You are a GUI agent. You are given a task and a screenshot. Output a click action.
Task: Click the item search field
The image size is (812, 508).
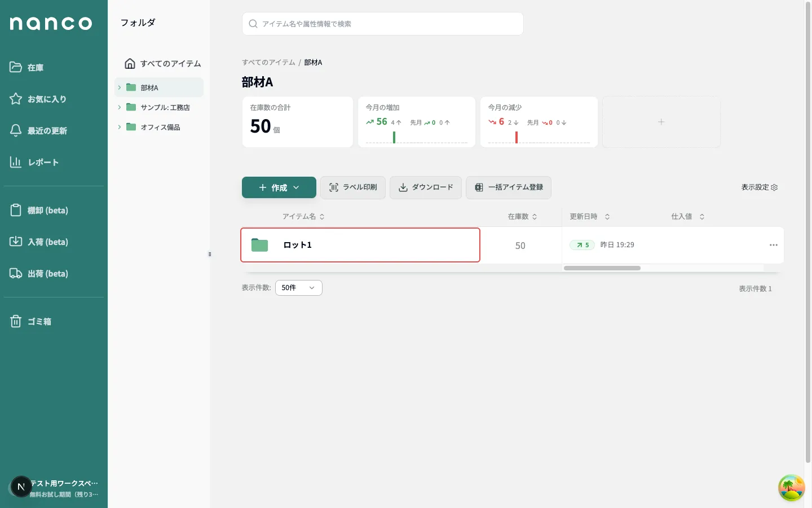click(383, 24)
